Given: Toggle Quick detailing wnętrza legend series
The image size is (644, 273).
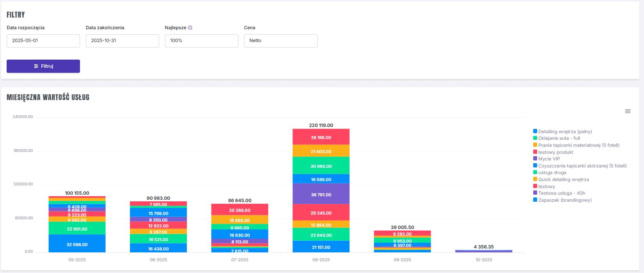Looking at the screenshot, I should click(x=563, y=180).
